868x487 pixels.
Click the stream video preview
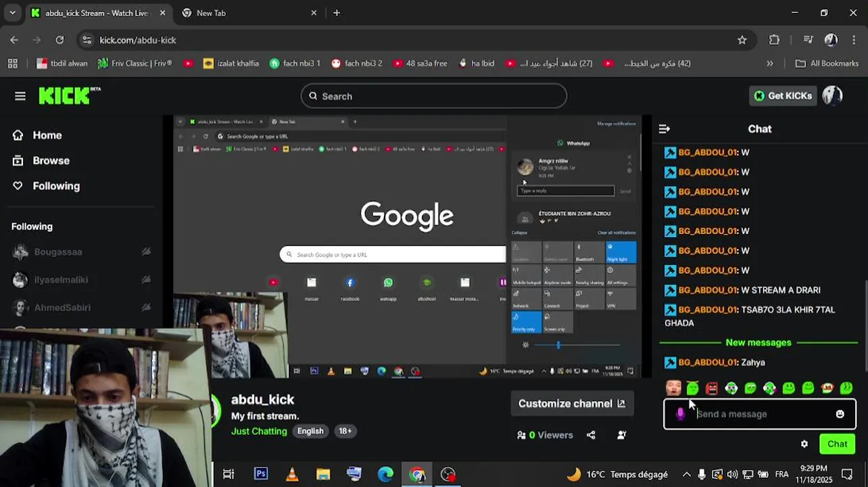(x=407, y=246)
